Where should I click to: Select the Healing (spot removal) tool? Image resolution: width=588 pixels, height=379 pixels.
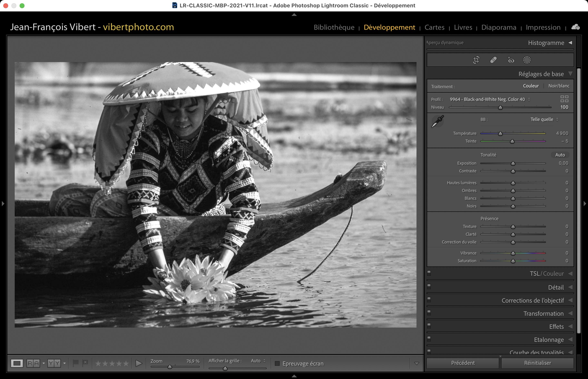(493, 60)
